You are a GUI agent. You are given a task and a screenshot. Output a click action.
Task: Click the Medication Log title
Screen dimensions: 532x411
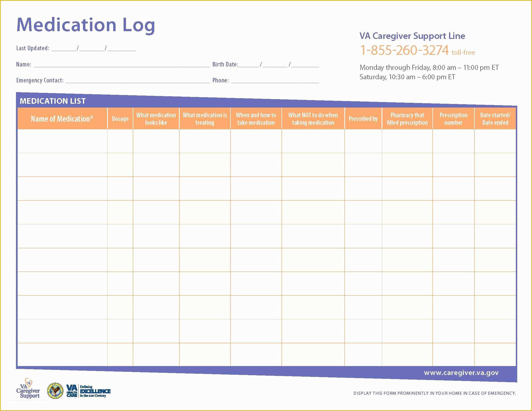point(86,25)
